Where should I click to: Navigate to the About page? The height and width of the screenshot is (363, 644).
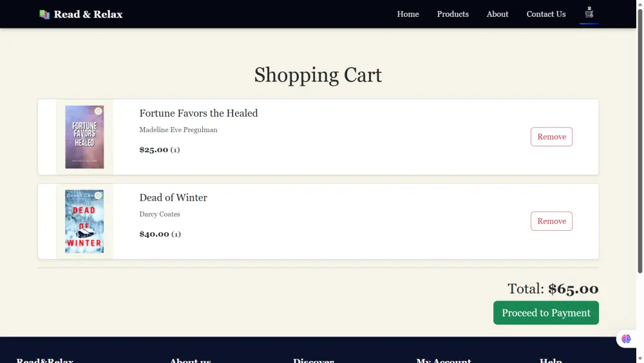pos(497,14)
